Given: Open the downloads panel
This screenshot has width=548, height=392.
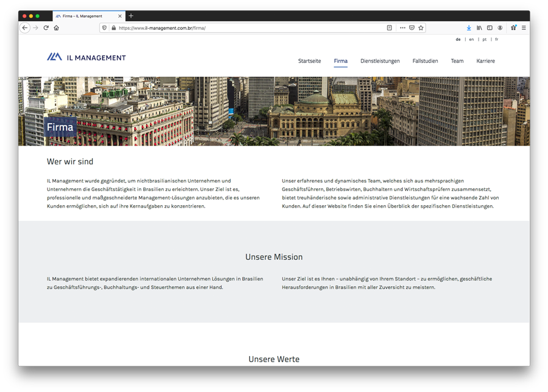Looking at the screenshot, I should coord(469,28).
